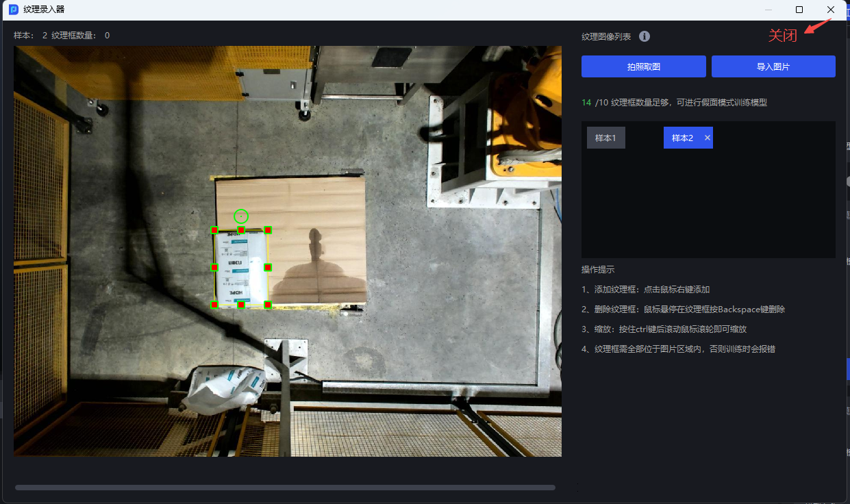The image size is (850, 504).
Task: Remove 样本2 using its X icon
Action: coord(708,138)
